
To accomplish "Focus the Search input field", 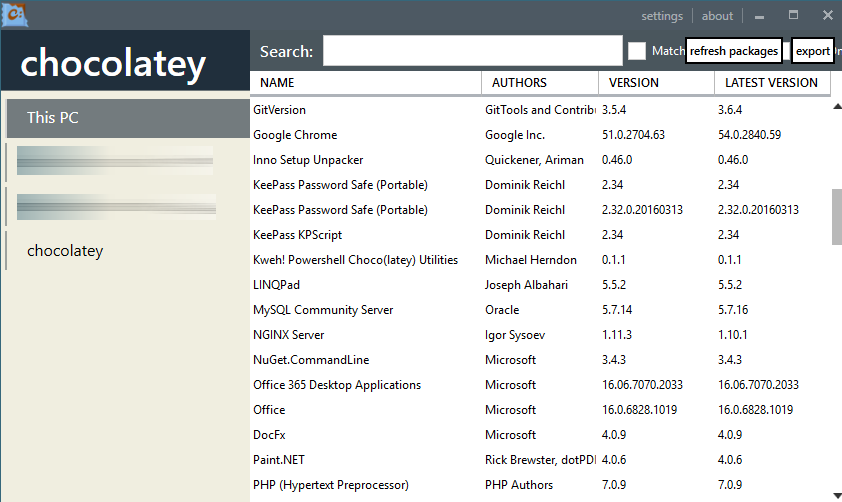I will [x=472, y=51].
